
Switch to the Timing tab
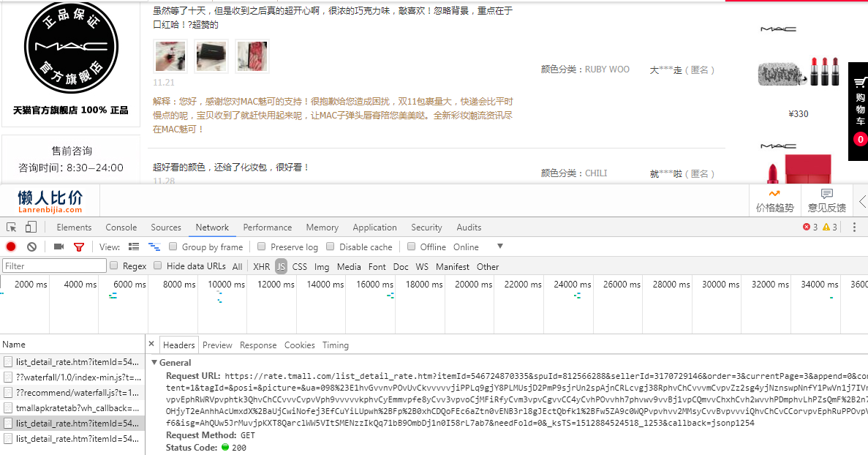click(336, 345)
